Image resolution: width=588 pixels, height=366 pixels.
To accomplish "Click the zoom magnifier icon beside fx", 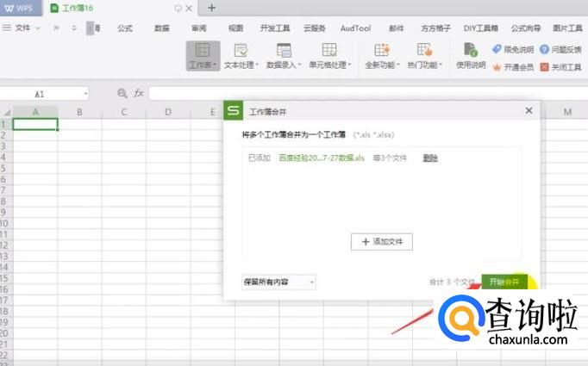I will (x=122, y=93).
